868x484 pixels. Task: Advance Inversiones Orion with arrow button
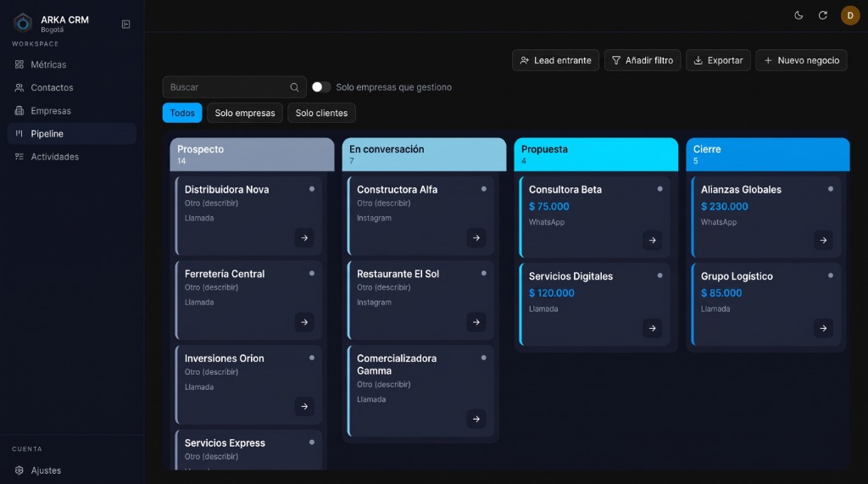pyautogui.click(x=304, y=407)
